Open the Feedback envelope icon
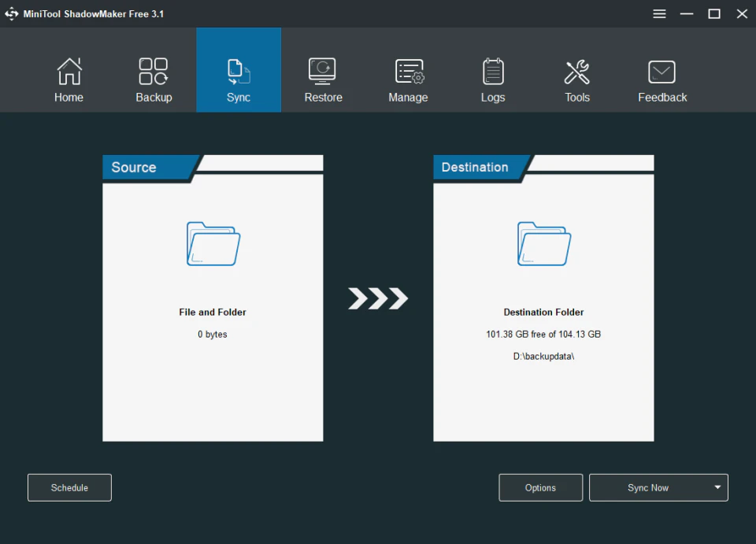 (662, 70)
